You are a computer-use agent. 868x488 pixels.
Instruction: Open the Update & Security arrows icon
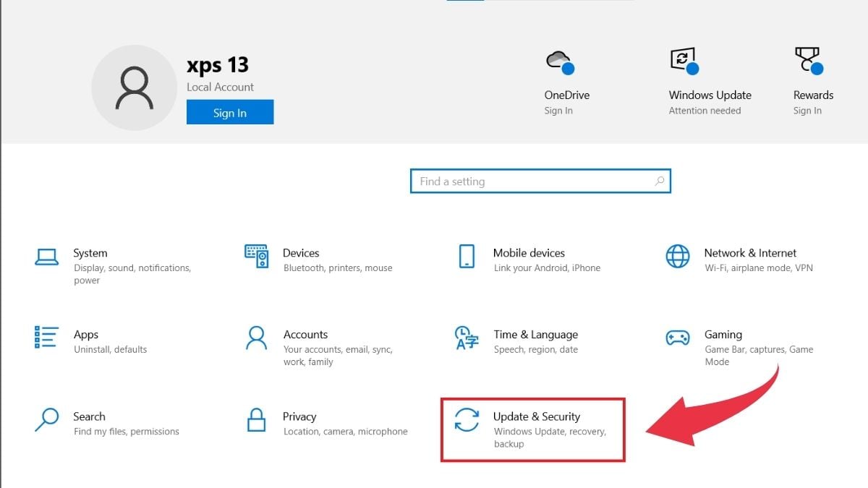pyautogui.click(x=467, y=420)
